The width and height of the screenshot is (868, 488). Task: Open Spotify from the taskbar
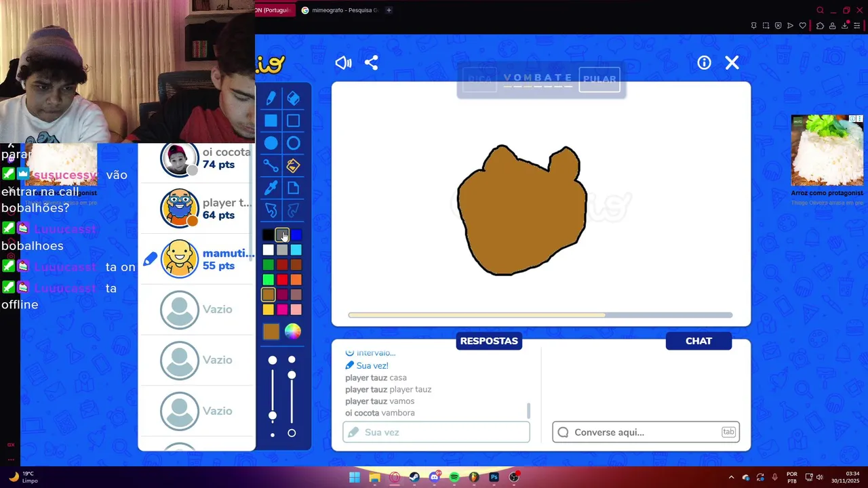click(x=454, y=477)
